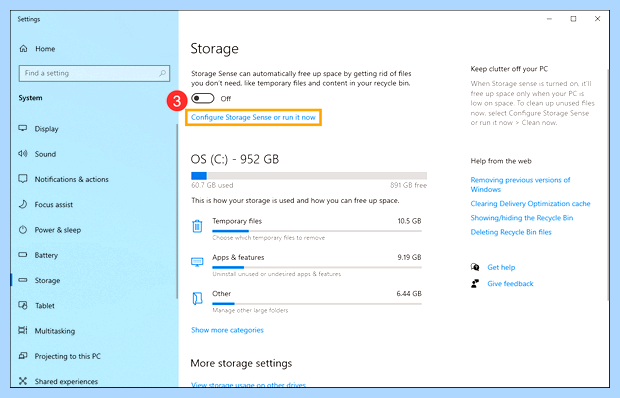Screen dimensions: 620x398
Task: Click the main pane vertical scrollbar
Action: click(x=608, y=184)
